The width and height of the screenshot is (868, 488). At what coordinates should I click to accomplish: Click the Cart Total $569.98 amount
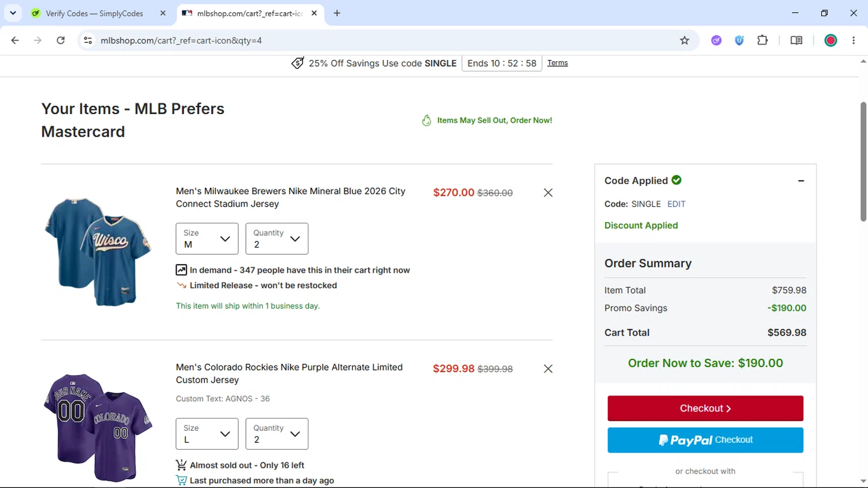[x=786, y=332]
